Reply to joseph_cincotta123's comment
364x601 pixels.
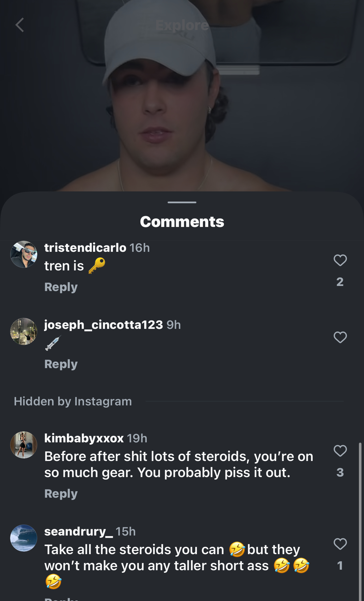click(61, 364)
